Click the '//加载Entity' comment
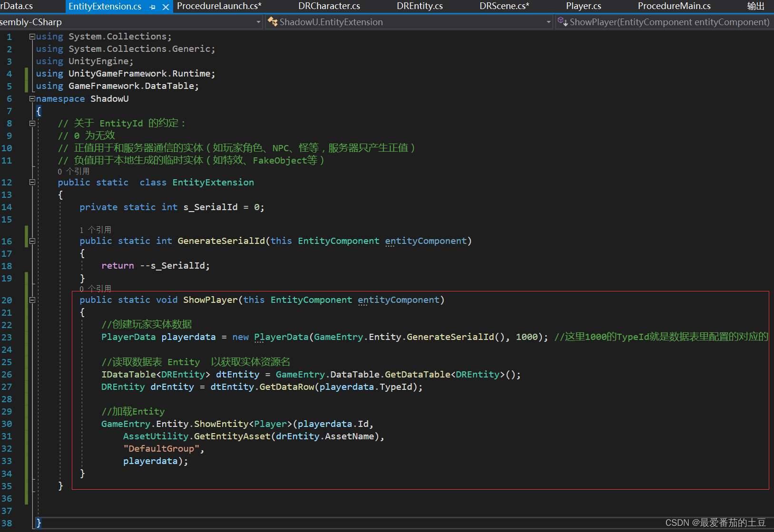Viewport: 774px width, 532px height. (x=133, y=412)
